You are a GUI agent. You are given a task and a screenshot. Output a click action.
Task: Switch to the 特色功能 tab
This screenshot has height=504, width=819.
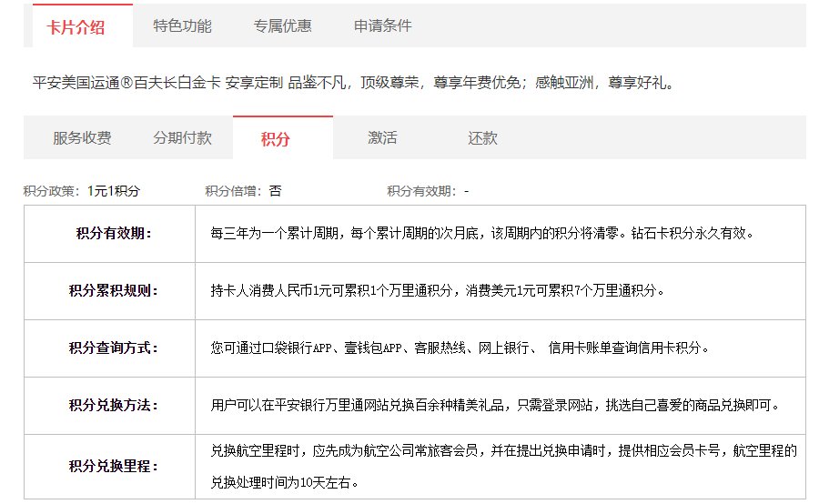point(182,25)
